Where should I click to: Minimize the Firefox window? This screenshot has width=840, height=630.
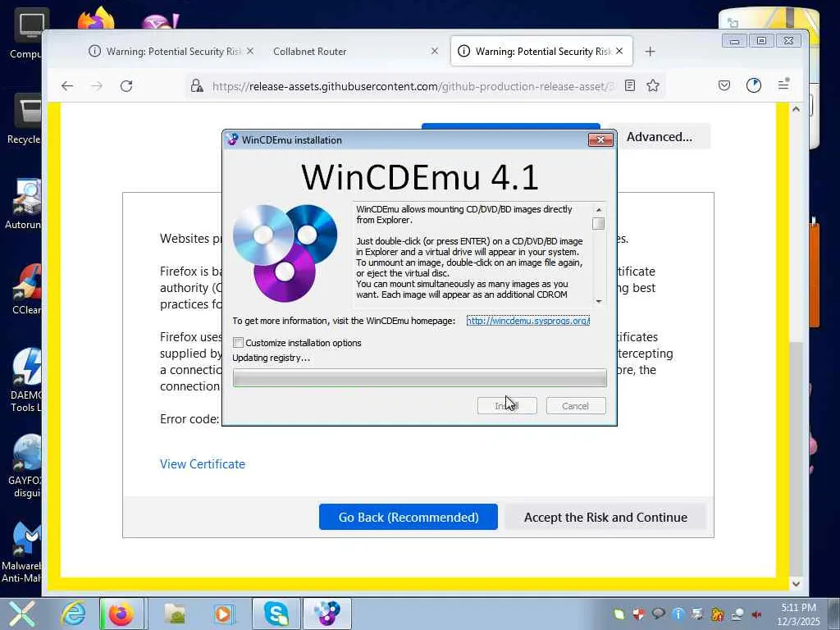pos(734,41)
